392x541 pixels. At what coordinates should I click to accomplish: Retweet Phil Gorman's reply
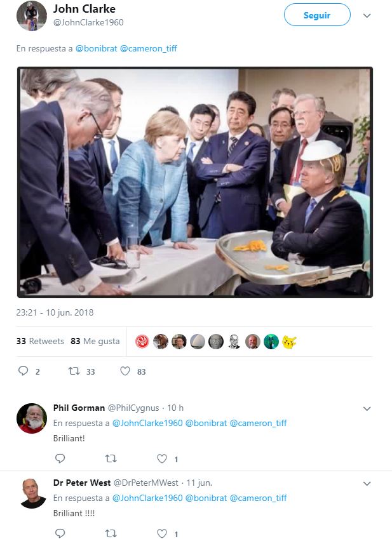110,458
